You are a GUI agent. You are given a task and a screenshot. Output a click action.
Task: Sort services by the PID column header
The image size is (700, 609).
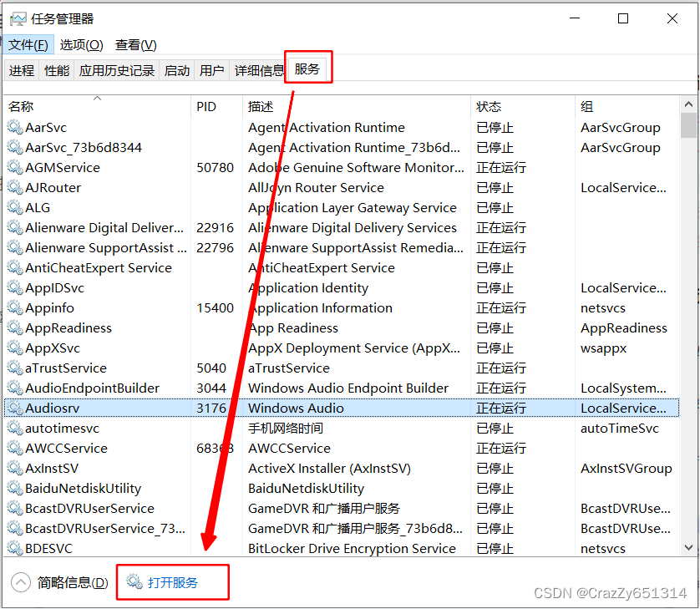click(216, 106)
